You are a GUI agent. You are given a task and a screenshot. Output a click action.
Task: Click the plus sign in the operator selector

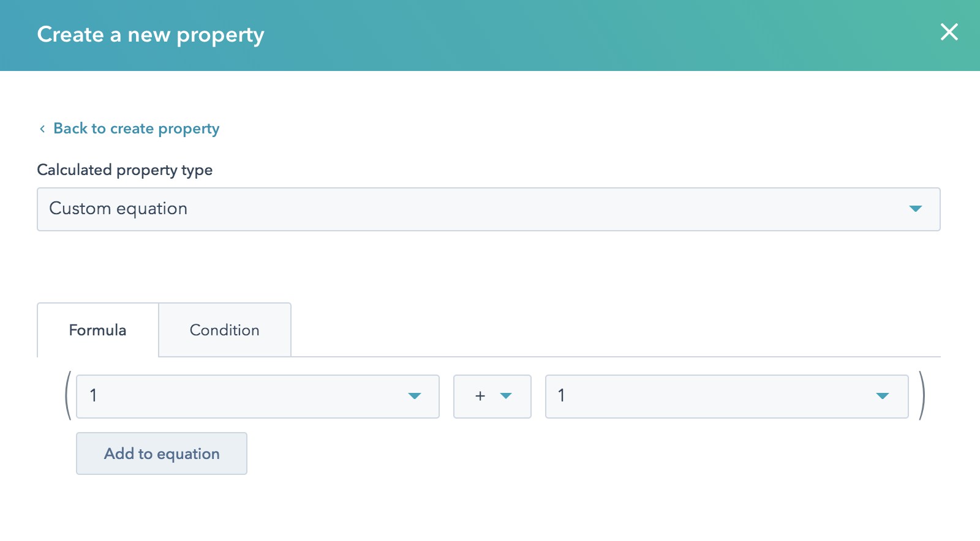point(480,397)
